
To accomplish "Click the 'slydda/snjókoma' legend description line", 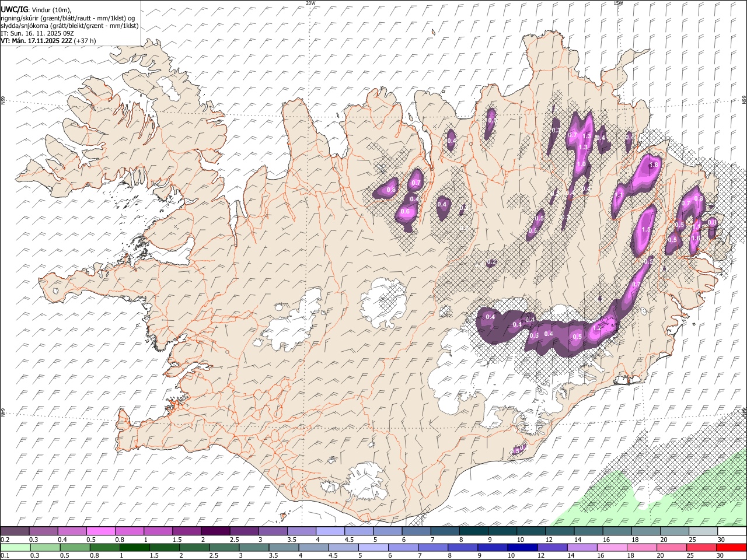I will (x=70, y=26).
